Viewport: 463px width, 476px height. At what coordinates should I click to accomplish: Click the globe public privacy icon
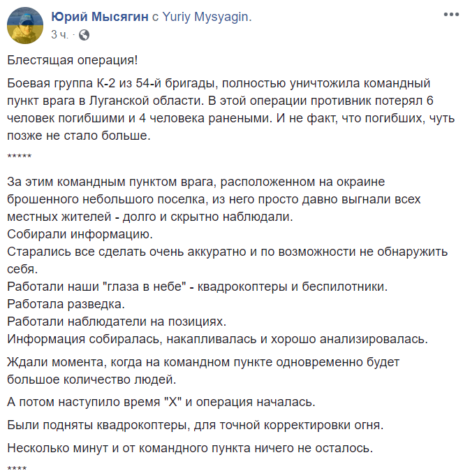[84, 35]
